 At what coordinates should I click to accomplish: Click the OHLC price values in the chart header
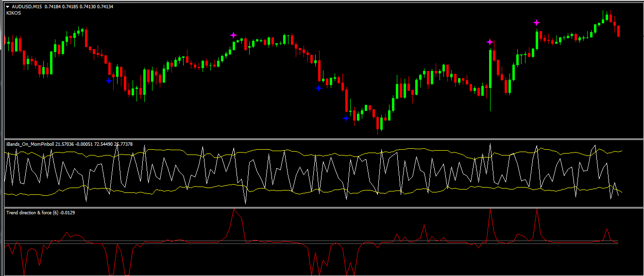[79, 7]
